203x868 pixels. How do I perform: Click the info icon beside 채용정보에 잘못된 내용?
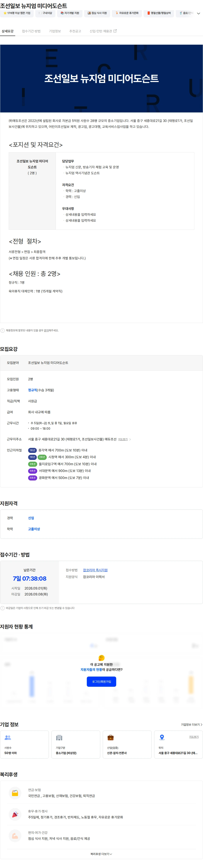click(3, 331)
